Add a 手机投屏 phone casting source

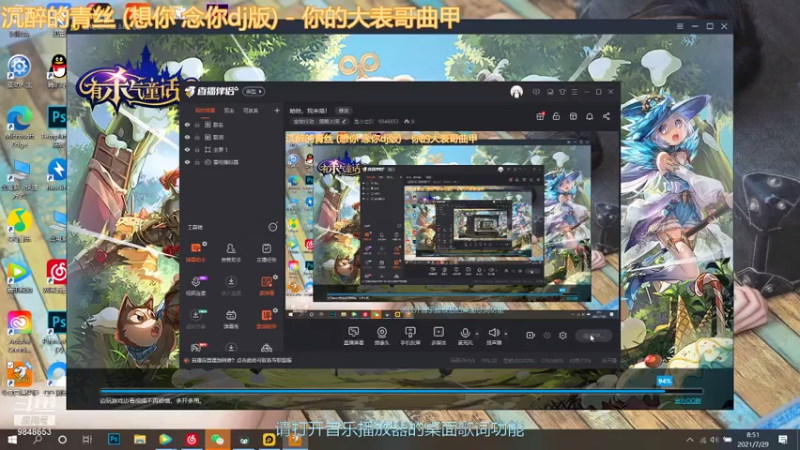point(410,336)
